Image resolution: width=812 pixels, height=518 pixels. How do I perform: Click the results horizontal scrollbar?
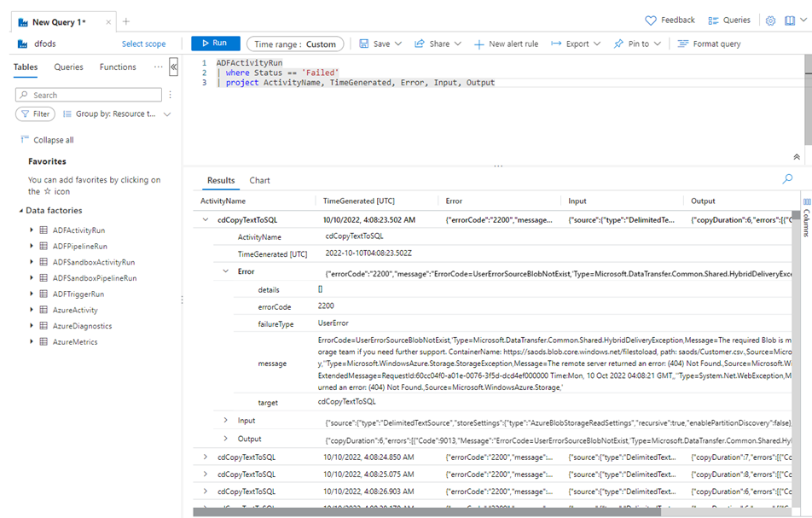click(427, 512)
